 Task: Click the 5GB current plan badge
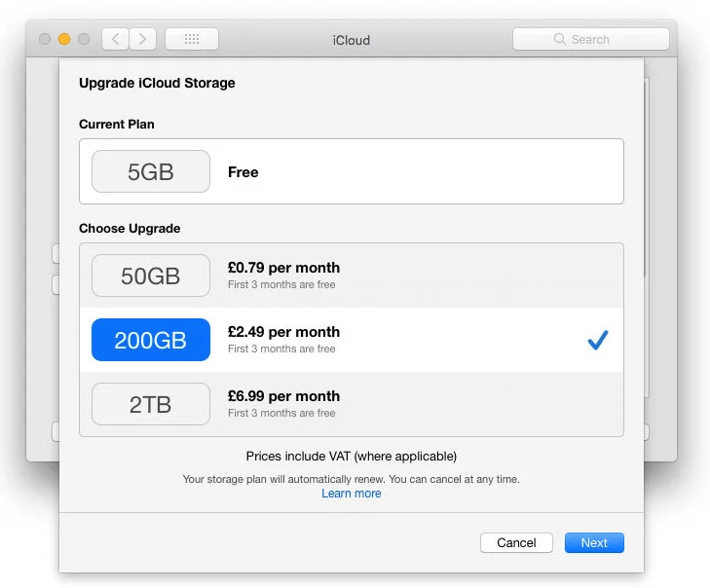[151, 171]
